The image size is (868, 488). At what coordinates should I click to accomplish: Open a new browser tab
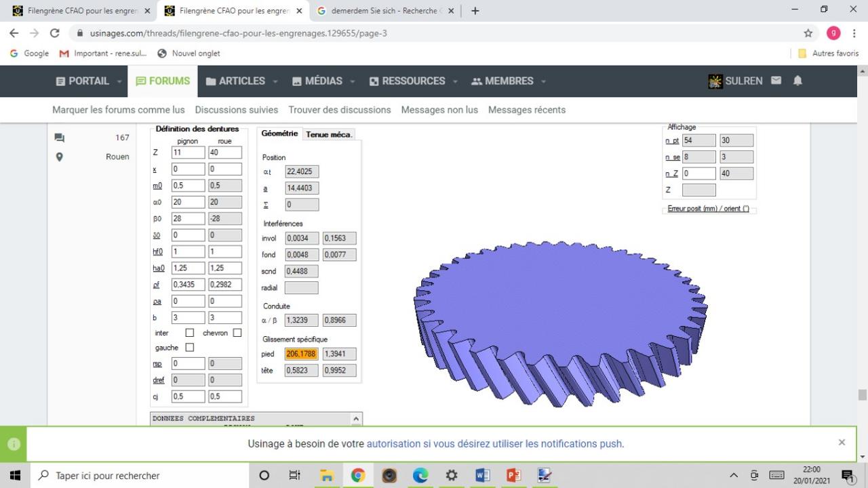(x=475, y=11)
